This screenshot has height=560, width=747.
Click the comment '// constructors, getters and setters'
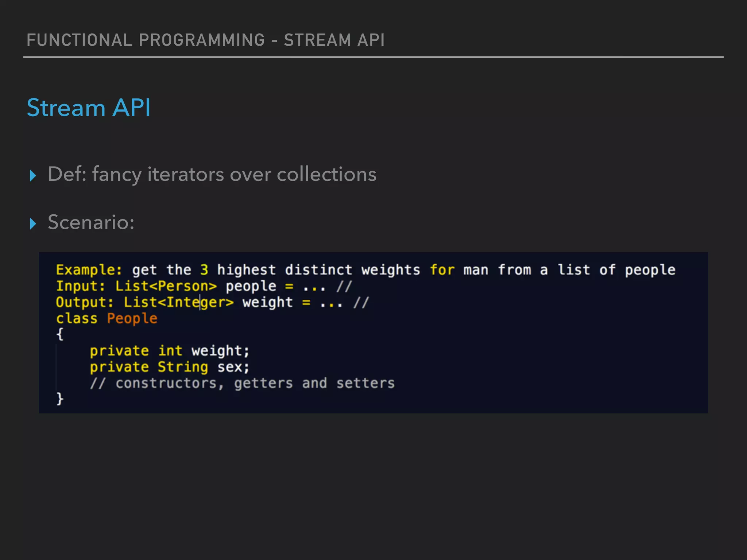click(242, 383)
